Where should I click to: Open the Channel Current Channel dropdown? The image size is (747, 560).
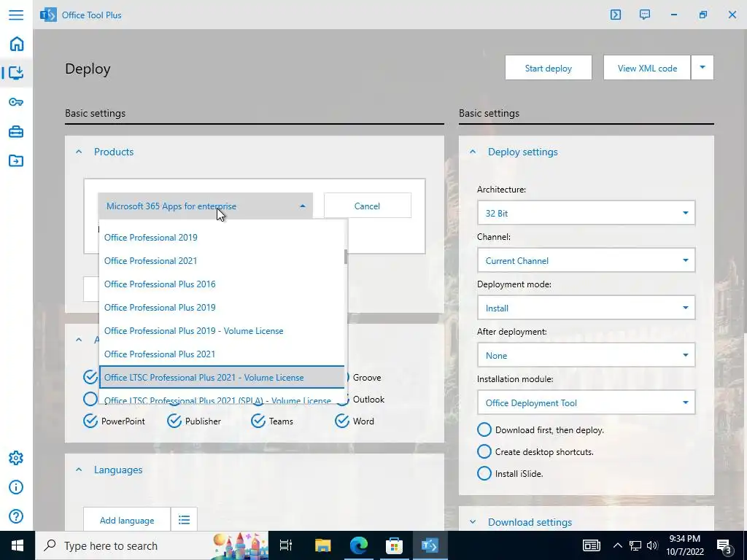pyautogui.click(x=586, y=260)
